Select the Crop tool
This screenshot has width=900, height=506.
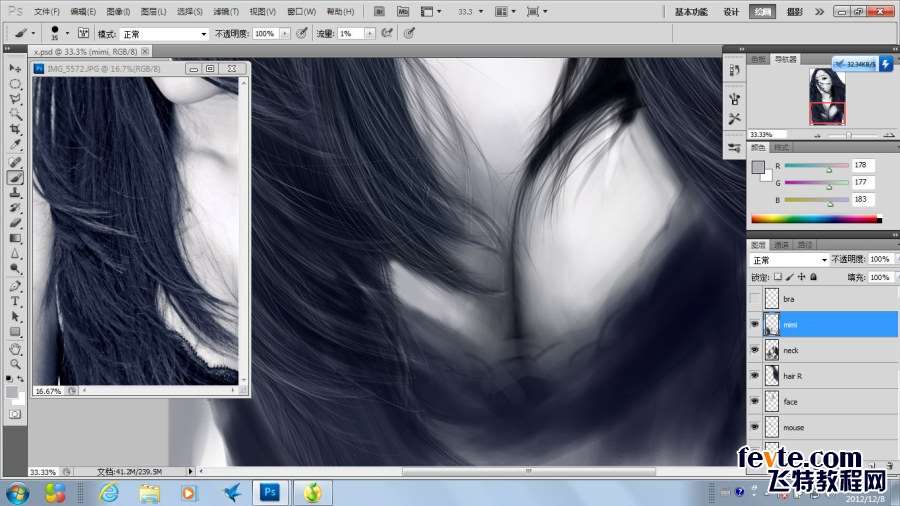coord(15,130)
